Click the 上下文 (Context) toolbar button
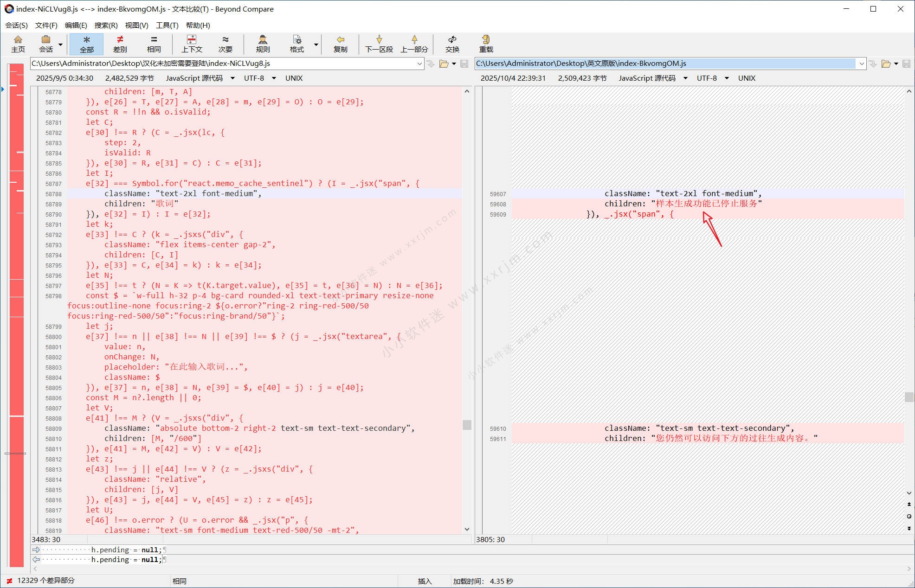This screenshot has height=588, width=915. [x=192, y=44]
